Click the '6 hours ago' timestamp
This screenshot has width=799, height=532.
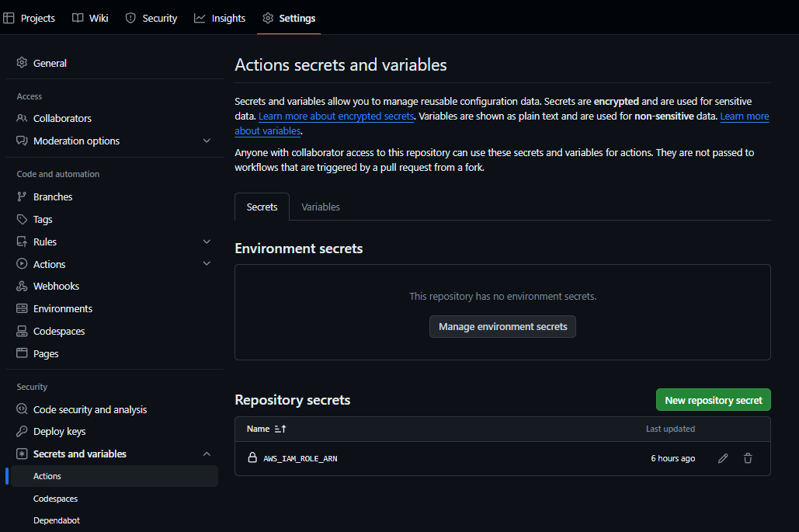coord(672,458)
